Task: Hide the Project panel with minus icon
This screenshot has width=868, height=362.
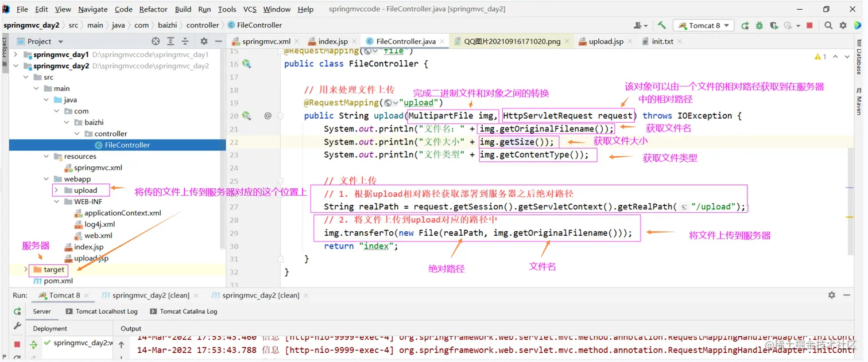Action: (x=218, y=41)
